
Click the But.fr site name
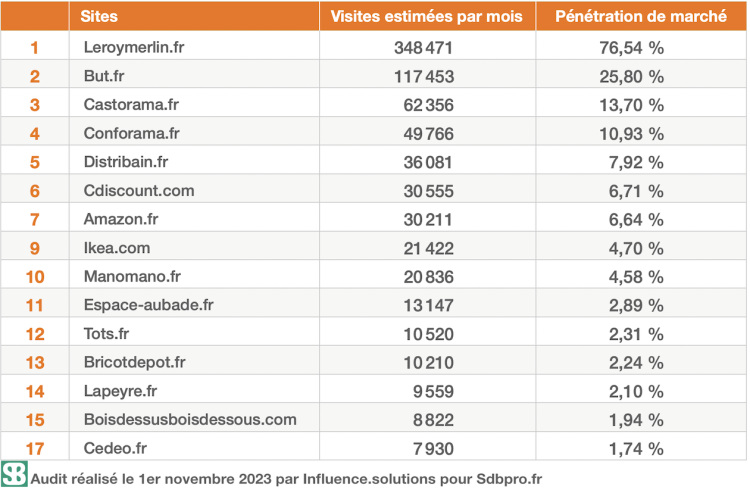pyautogui.click(x=105, y=76)
